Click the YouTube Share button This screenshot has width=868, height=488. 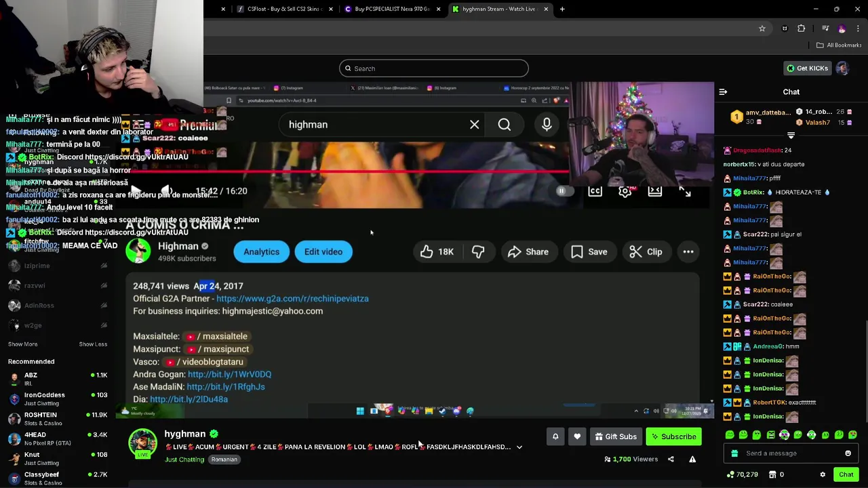528,251
